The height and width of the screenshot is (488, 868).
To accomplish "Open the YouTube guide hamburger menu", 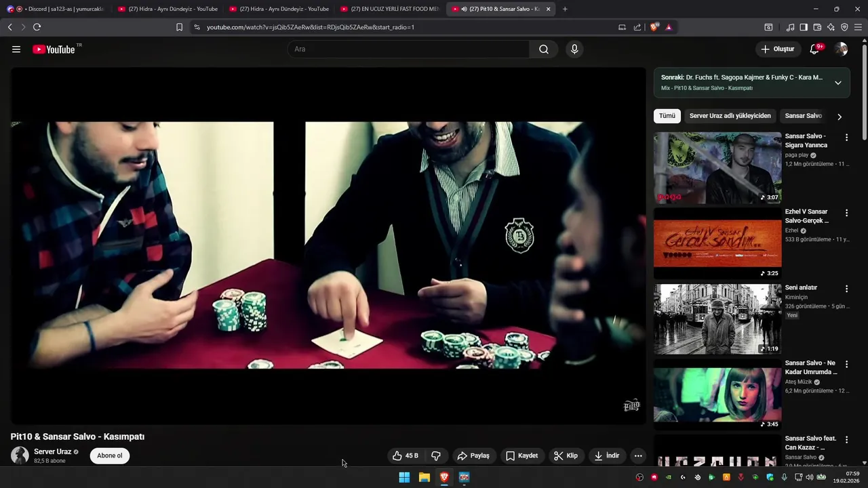I will [16, 49].
